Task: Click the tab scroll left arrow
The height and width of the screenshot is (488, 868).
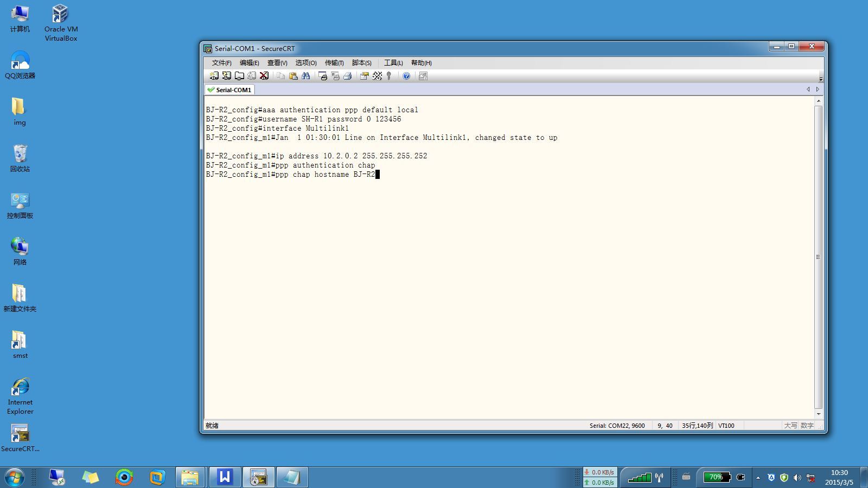Action: coord(808,89)
